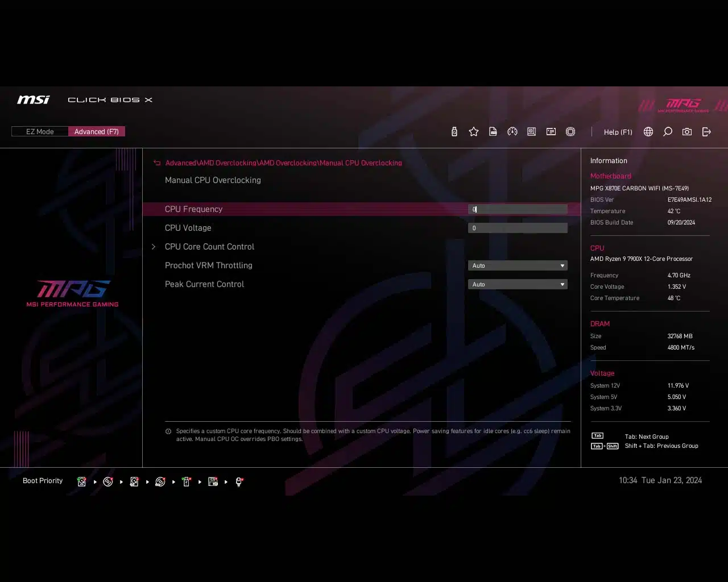Switch to EZ Mode
The image size is (728, 582).
(40, 132)
